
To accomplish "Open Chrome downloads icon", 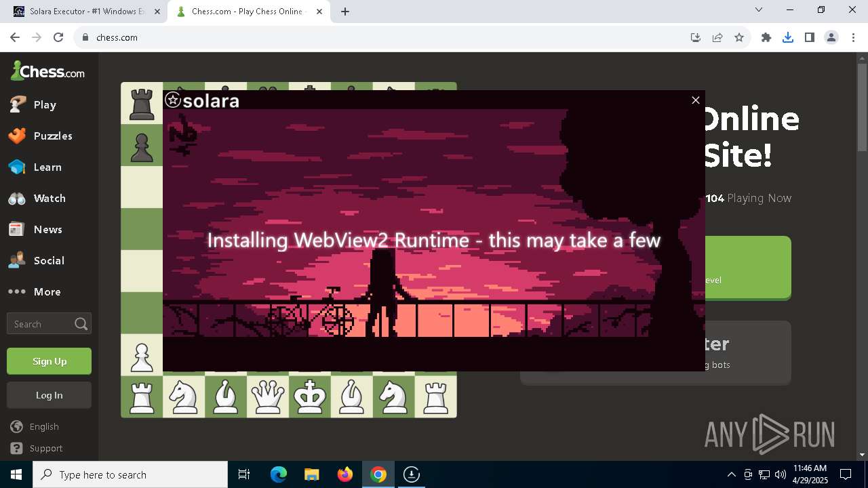I will [x=788, y=37].
